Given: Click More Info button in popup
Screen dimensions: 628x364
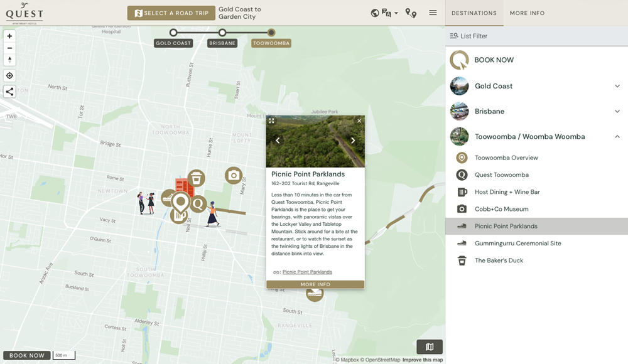Looking at the screenshot, I should (x=315, y=284).
